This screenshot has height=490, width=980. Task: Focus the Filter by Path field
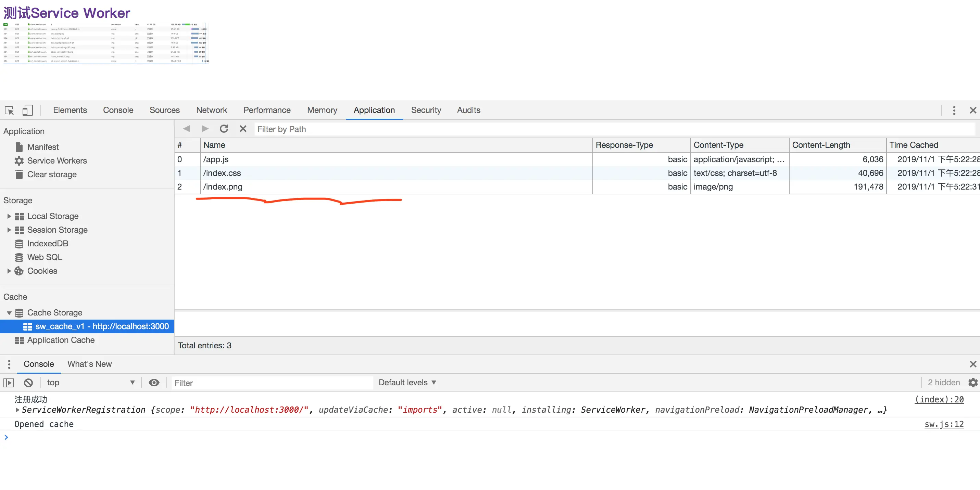(614, 129)
